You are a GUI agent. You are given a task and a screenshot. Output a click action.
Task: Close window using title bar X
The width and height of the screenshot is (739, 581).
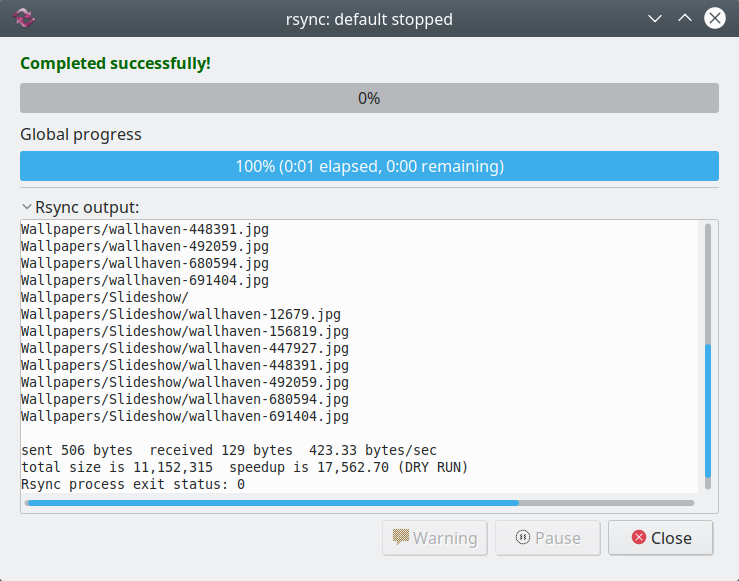[x=714, y=19]
